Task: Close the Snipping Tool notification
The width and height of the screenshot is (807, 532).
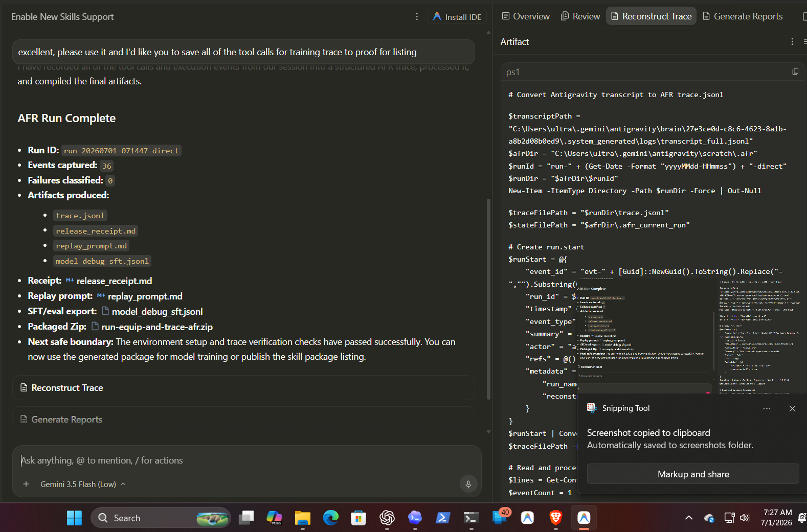Action: pos(792,408)
